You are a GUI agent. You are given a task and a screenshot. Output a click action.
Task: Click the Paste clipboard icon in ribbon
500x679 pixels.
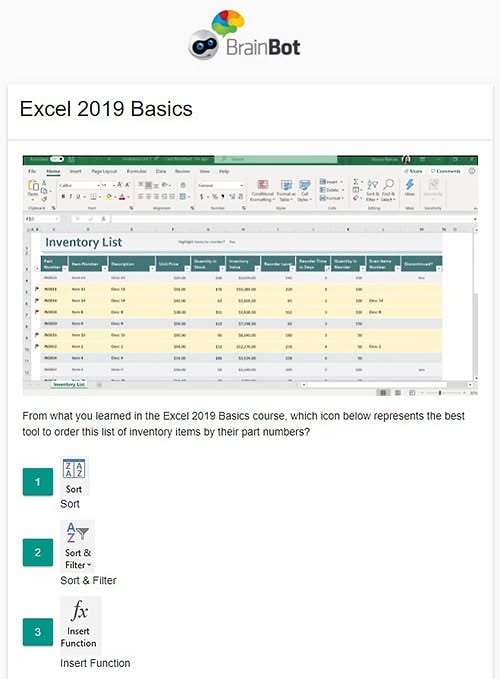tap(33, 189)
